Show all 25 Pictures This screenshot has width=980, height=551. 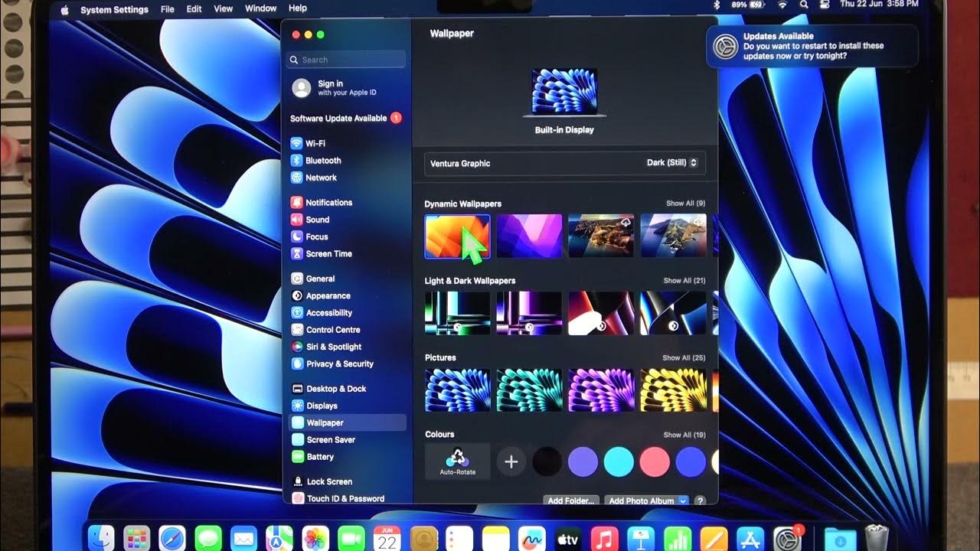(x=684, y=358)
